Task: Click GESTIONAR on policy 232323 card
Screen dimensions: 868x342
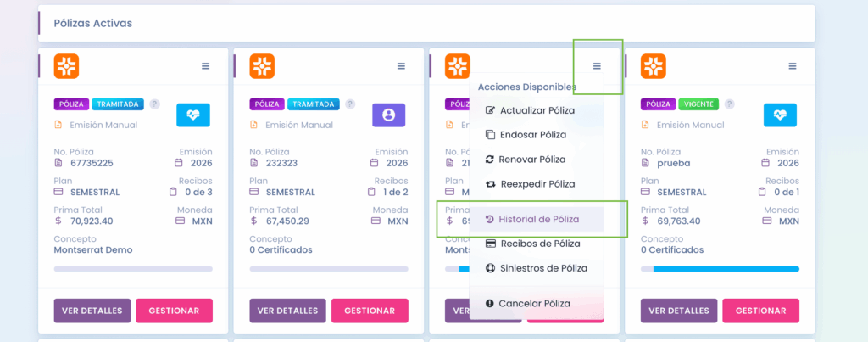Action: (x=370, y=311)
